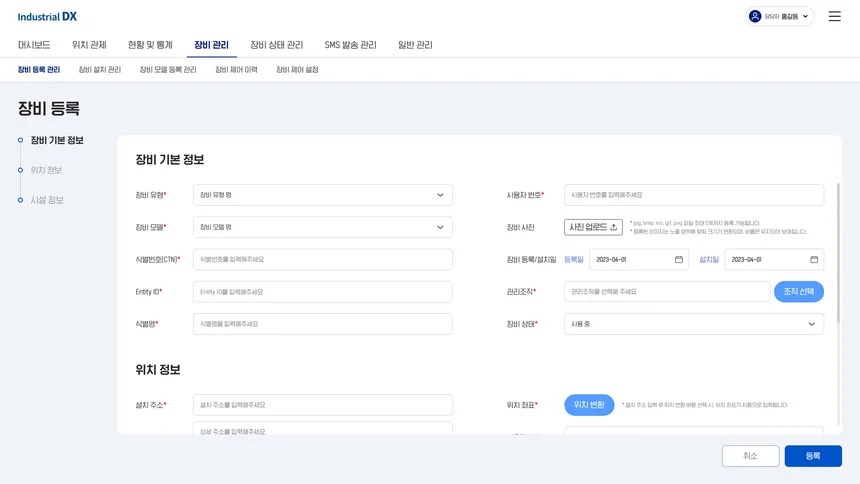The image size is (860, 484).
Task: Select 장비 등록 관리 submenu
Action: 39,70
